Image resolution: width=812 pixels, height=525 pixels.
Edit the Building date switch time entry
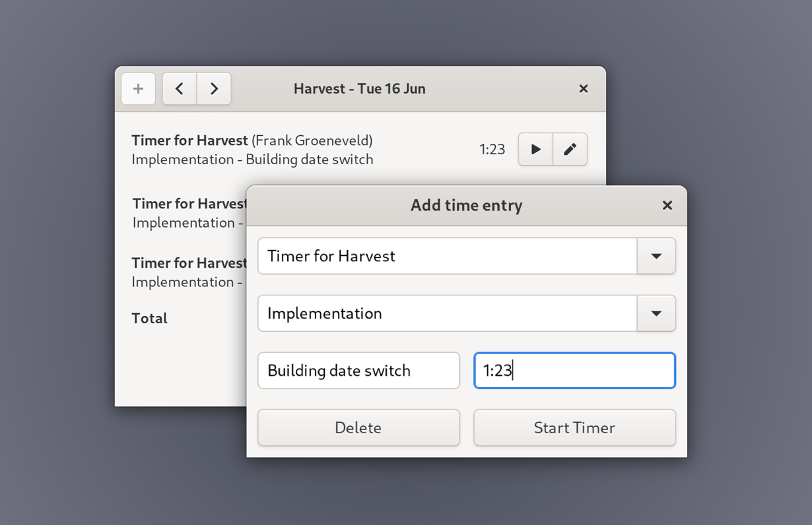569,149
